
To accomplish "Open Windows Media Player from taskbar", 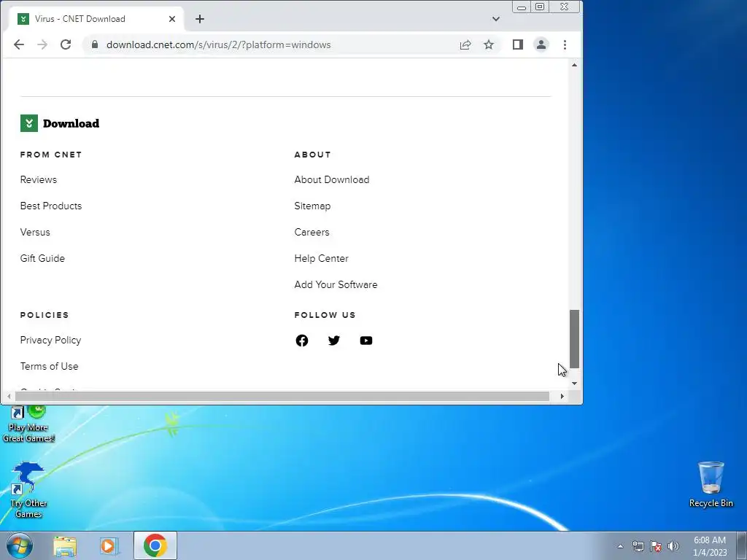I will [x=109, y=546].
